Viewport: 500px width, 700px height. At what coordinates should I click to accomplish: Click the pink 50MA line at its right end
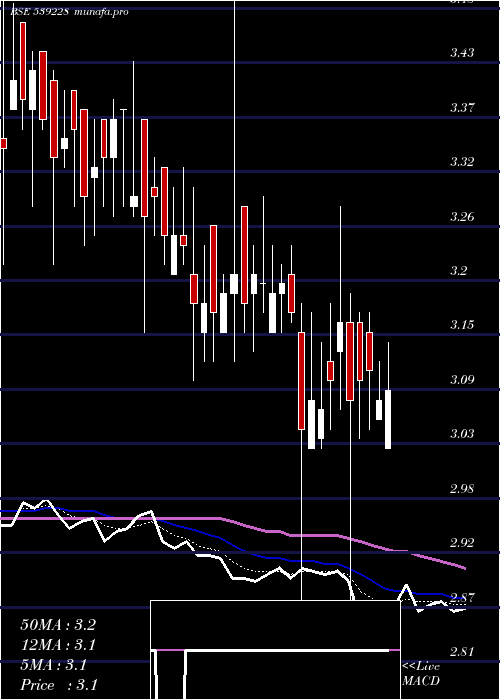pos(464,567)
